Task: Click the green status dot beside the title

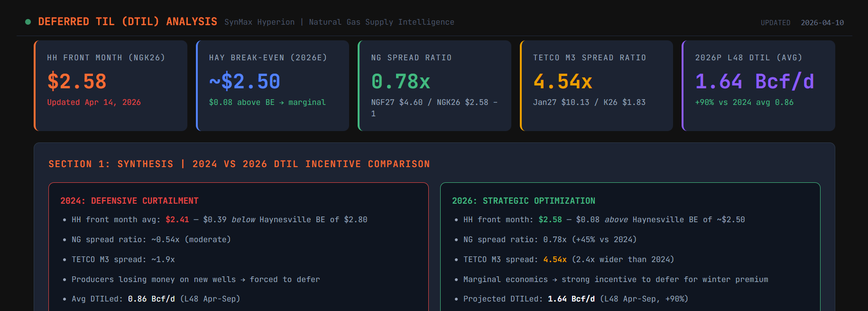Action: (x=28, y=22)
